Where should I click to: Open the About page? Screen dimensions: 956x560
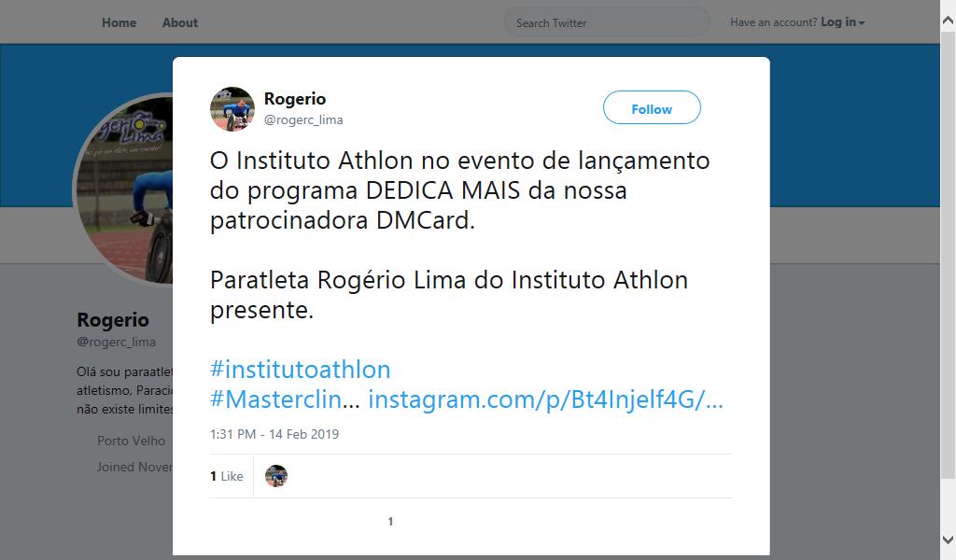(180, 22)
